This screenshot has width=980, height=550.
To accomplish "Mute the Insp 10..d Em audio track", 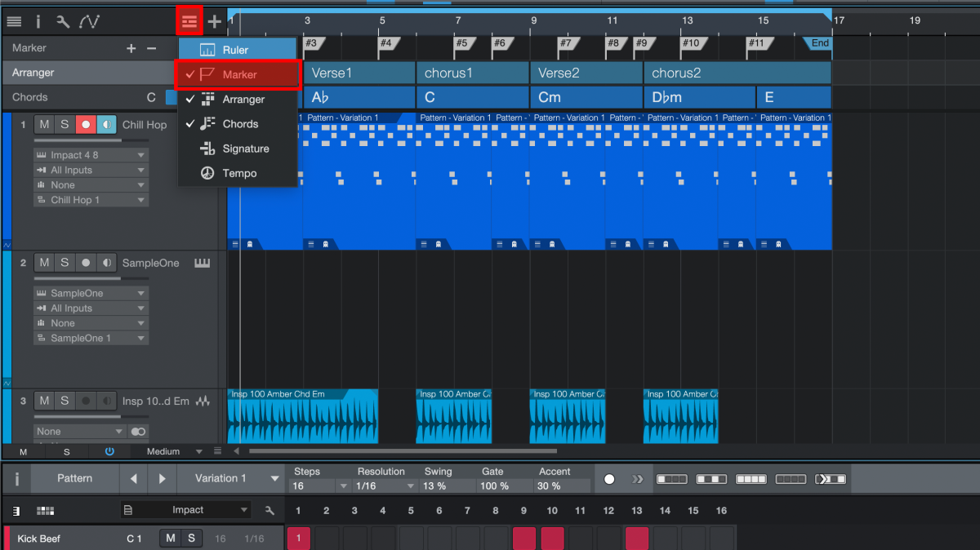I will coord(44,401).
